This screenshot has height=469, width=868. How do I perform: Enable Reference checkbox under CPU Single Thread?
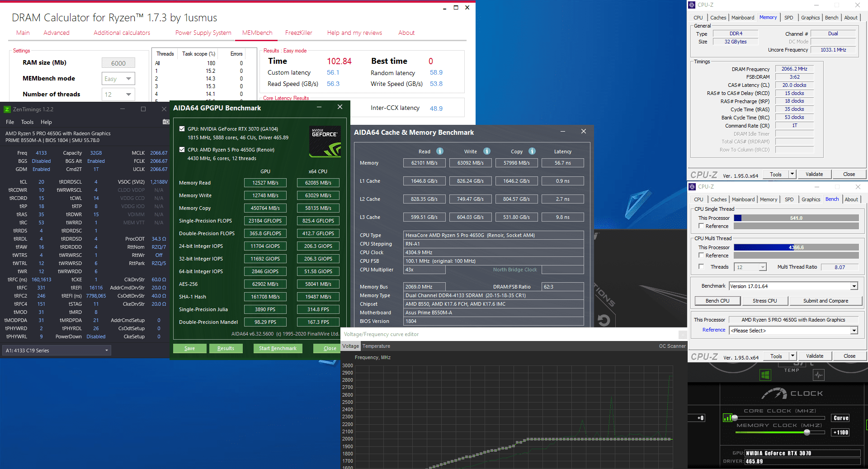(701, 226)
